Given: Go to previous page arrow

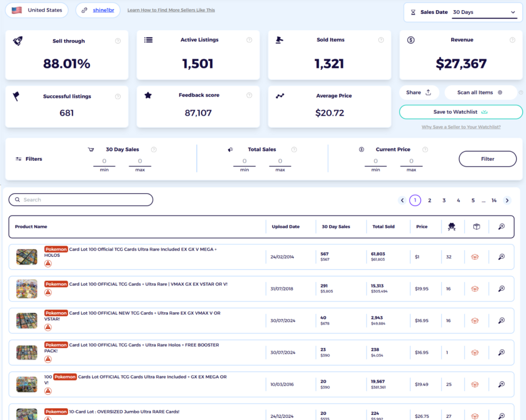Looking at the screenshot, I should click(402, 200).
